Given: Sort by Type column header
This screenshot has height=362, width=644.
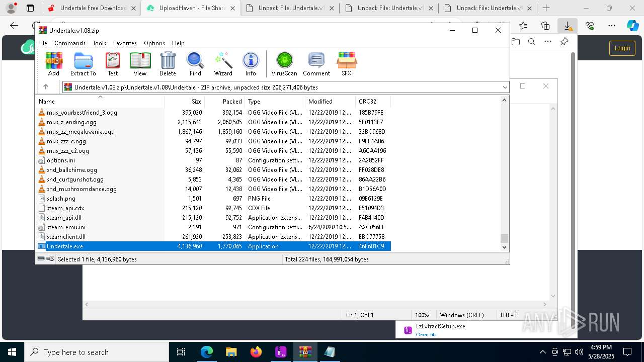Looking at the screenshot, I should 275,102.
